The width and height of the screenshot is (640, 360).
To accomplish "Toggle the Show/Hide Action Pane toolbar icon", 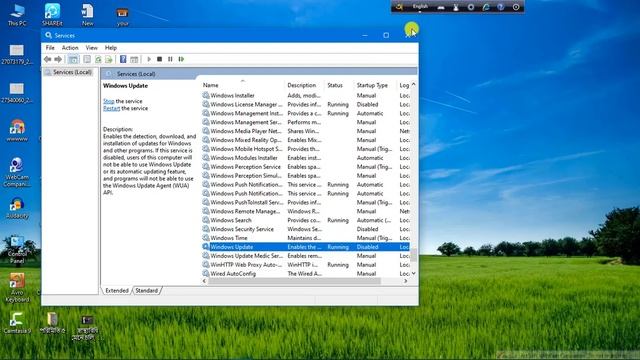I will (x=134, y=59).
